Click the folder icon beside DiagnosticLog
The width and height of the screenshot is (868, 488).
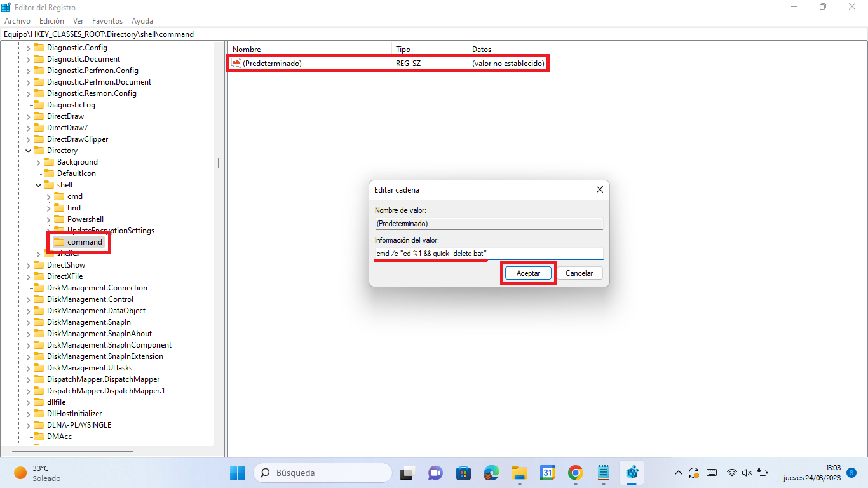pyautogui.click(x=39, y=105)
